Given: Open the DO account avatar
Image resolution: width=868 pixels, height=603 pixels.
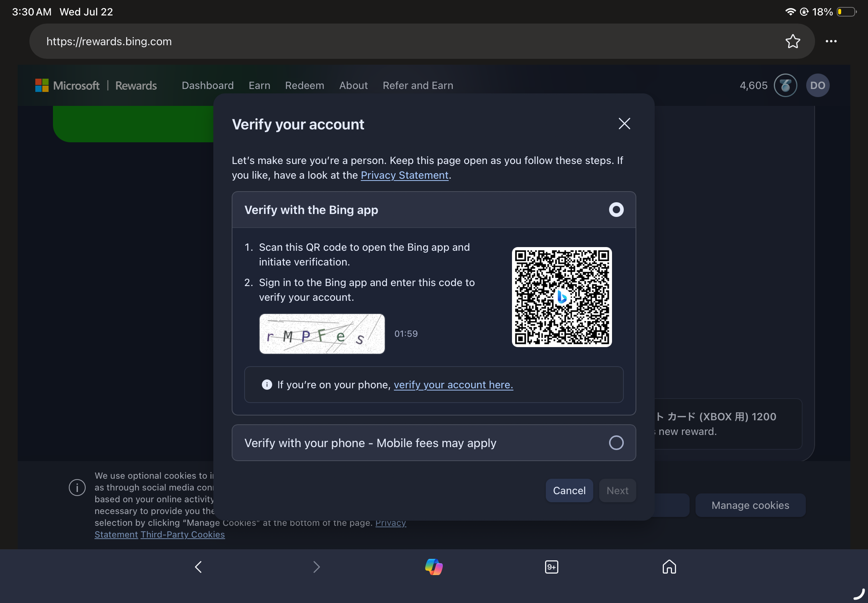Looking at the screenshot, I should click(818, 85).
